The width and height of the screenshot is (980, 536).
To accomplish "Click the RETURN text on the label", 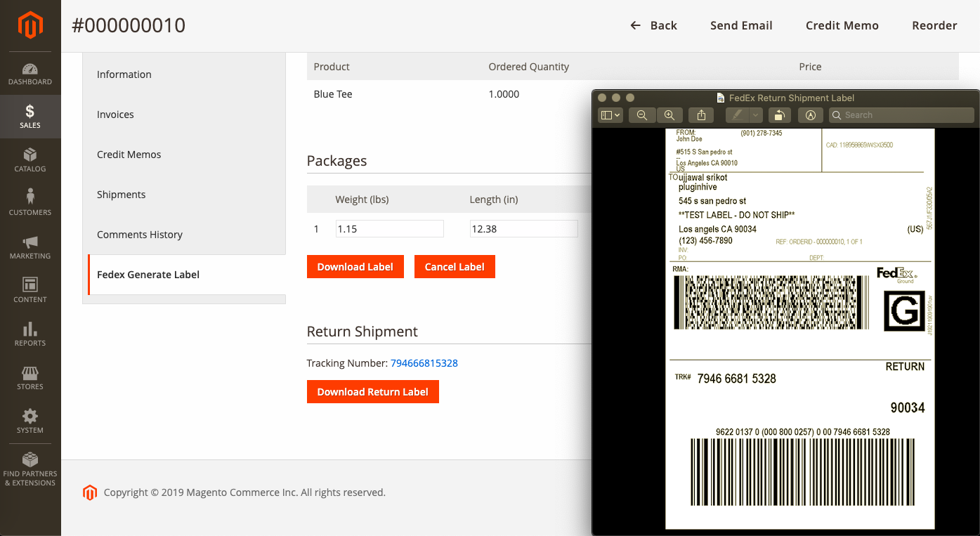I will (x=905, y=367).
